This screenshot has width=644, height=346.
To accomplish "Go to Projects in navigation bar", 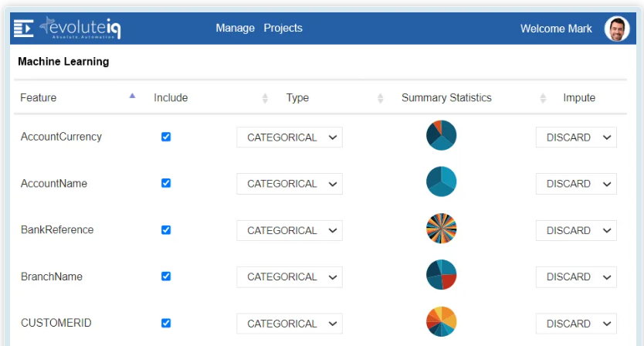I will [283, 28].
